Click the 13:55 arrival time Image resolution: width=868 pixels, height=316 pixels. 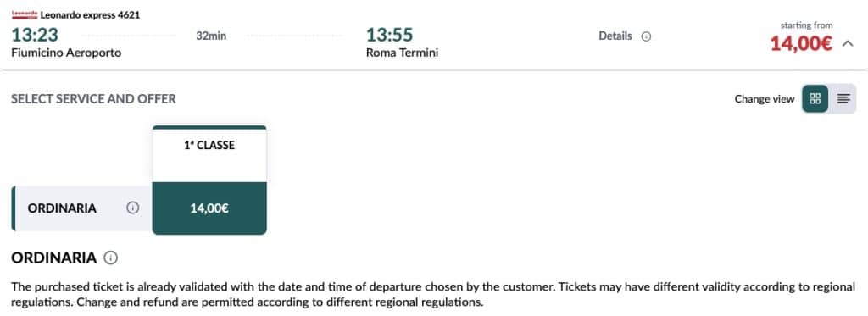[390, 36]
